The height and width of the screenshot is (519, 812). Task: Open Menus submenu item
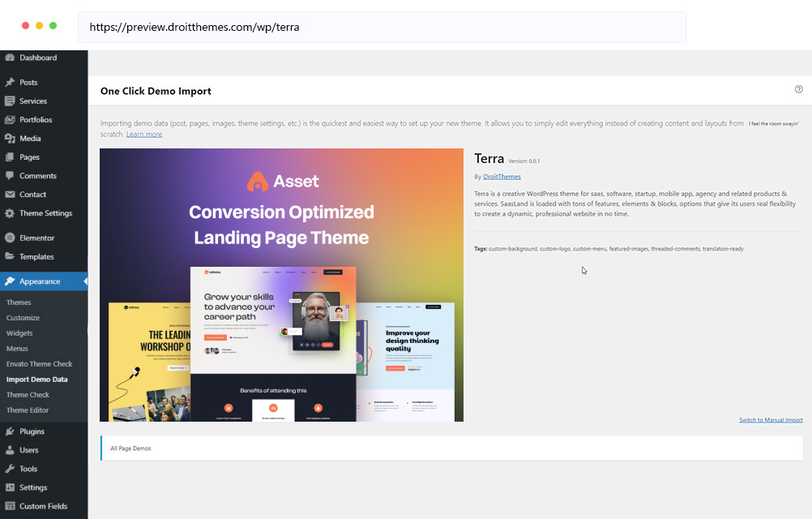17,349
